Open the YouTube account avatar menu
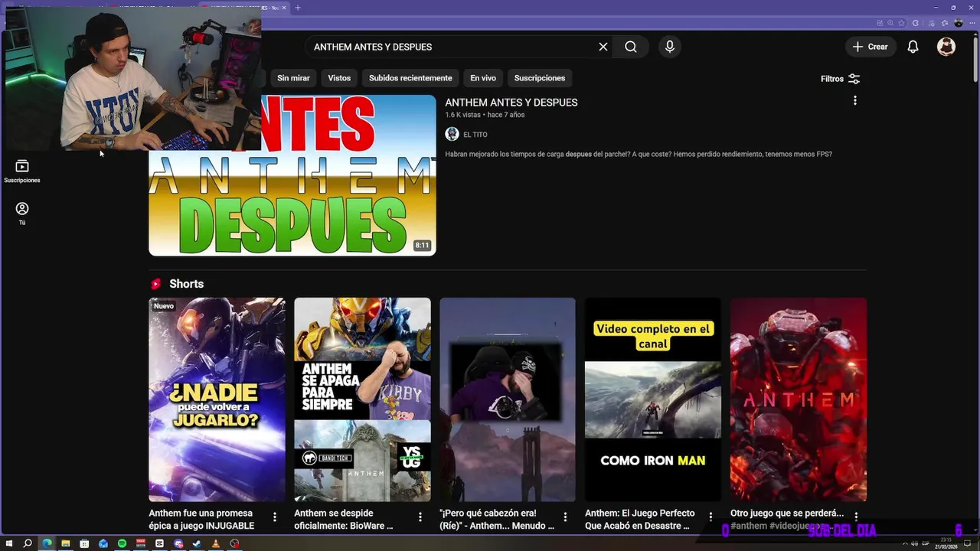This screenshot has width=980, height=551. [x=946, y=47]
